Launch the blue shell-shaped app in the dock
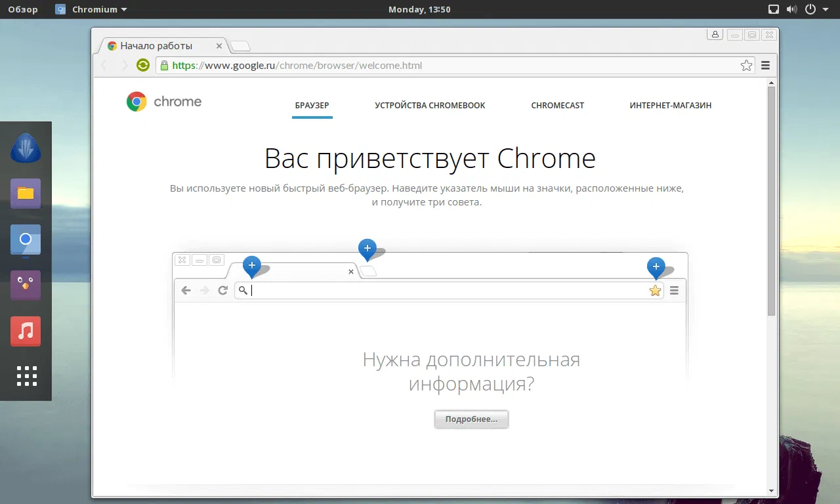This screenshot has width=840, height=504. [26, 148]
